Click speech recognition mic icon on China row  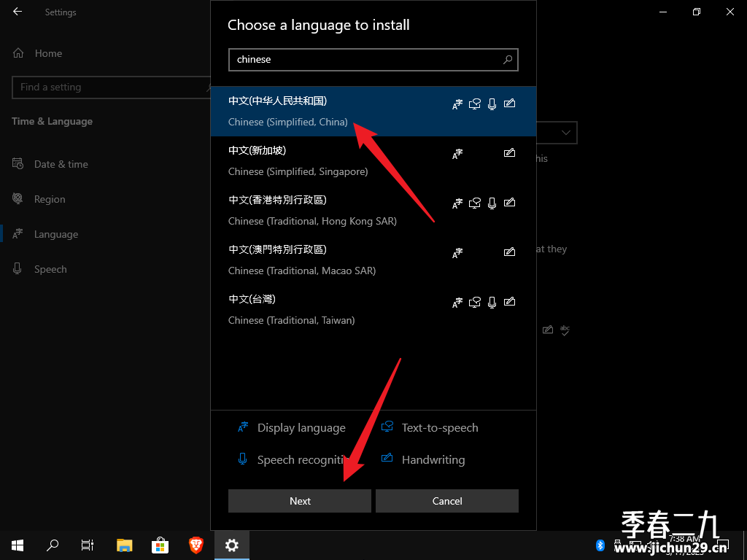(492, 104)
